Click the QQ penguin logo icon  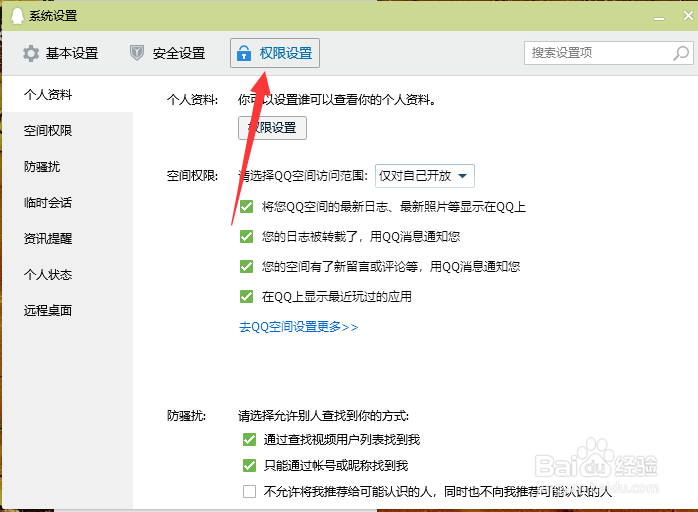click(17, 15)
